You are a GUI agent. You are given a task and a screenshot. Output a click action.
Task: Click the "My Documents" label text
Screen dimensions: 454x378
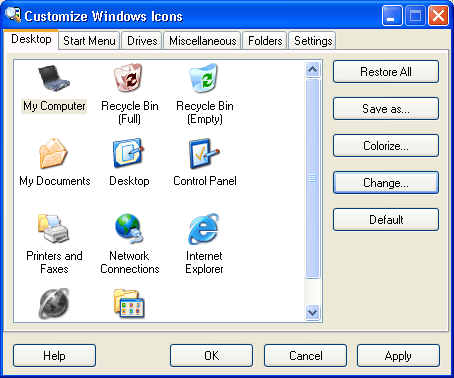55,181
